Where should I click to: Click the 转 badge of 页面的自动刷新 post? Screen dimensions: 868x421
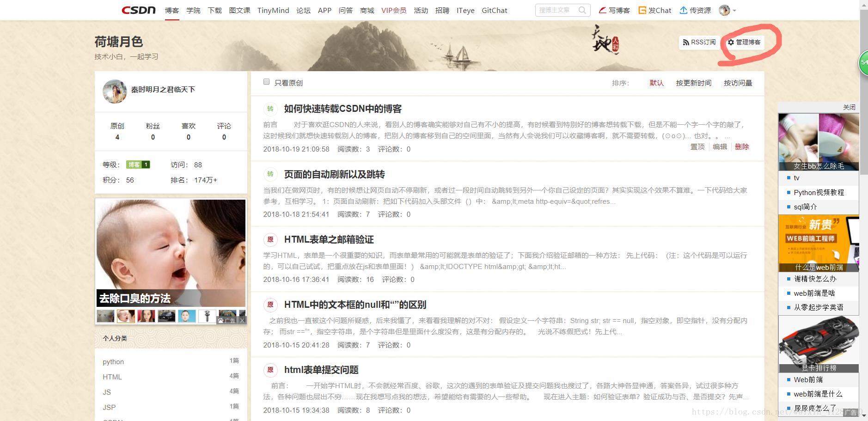click(x=270, y=174)
